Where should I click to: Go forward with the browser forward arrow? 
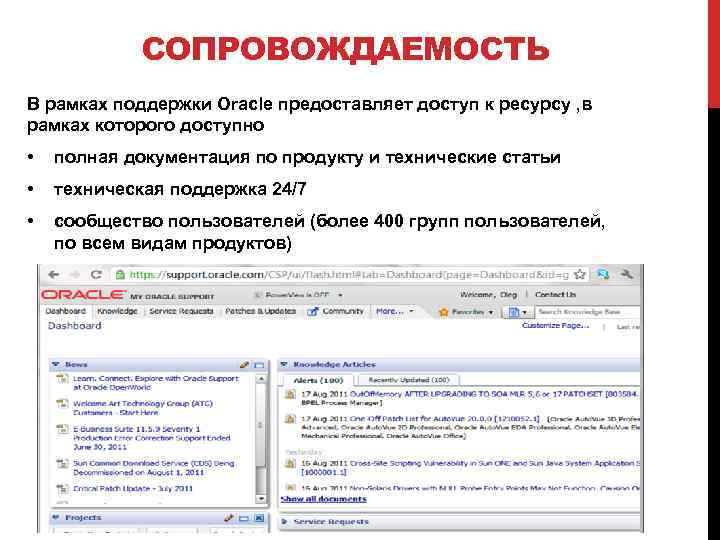click(75, 275)
